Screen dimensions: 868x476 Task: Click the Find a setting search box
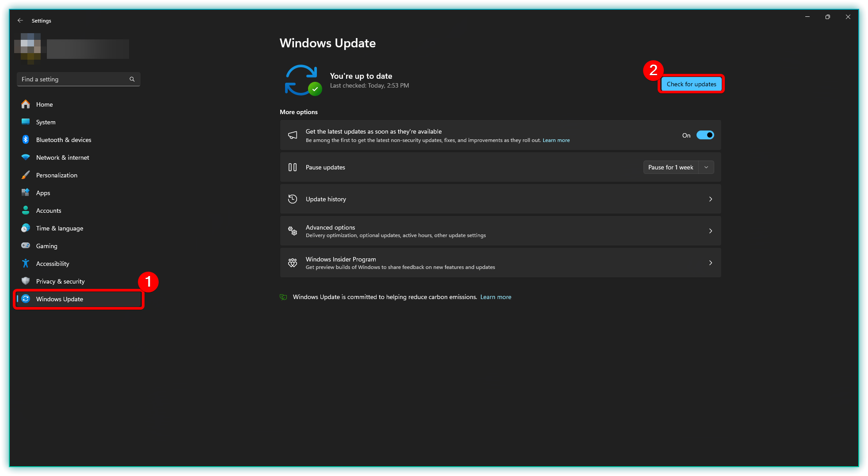[79, 79]
